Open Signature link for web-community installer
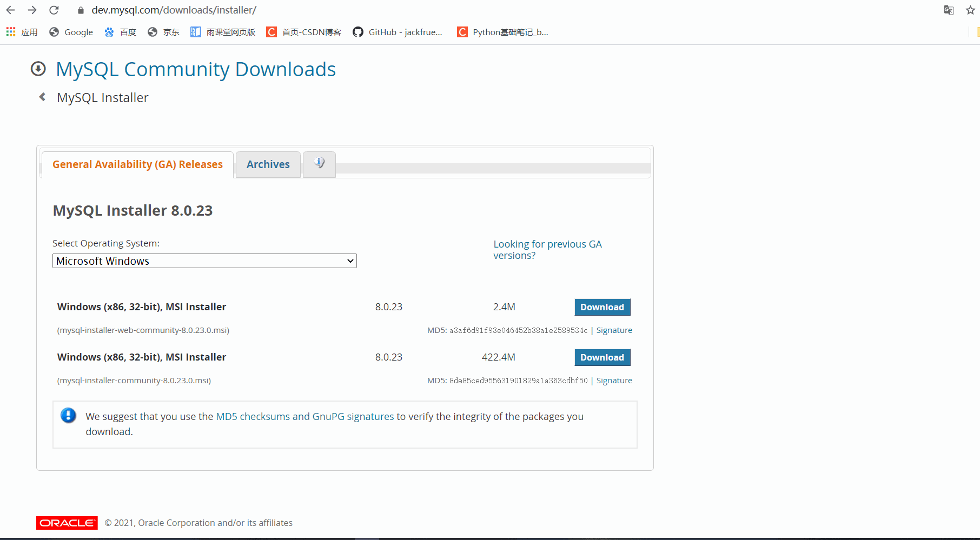This screenshot has width=980, height=540. click(614, 330)
